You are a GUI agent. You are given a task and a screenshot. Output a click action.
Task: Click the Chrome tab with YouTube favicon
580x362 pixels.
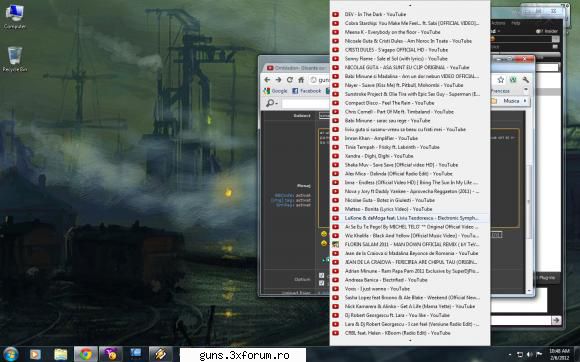(x=296, y=68)
